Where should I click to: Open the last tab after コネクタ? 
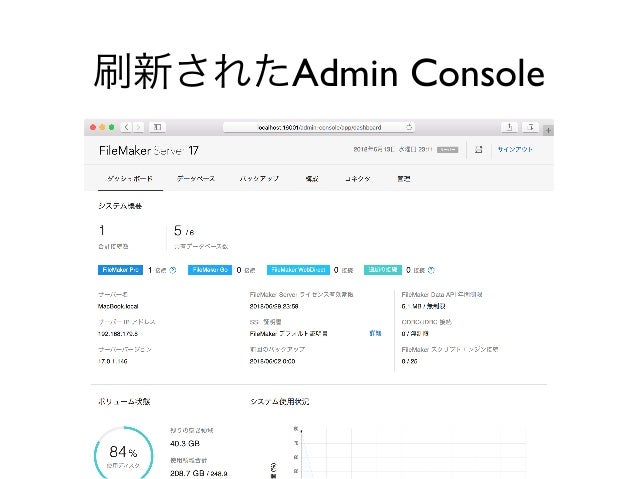(x=404, y=179)
